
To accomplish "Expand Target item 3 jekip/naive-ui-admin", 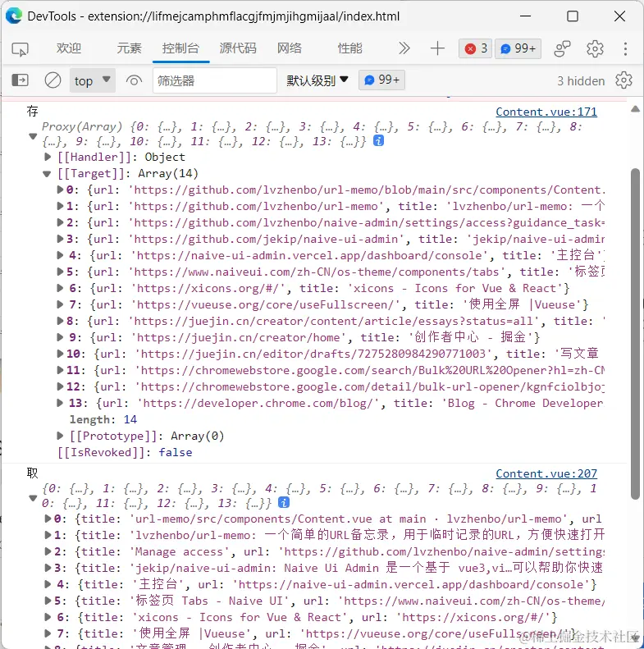I will click(x=61, y=239).
